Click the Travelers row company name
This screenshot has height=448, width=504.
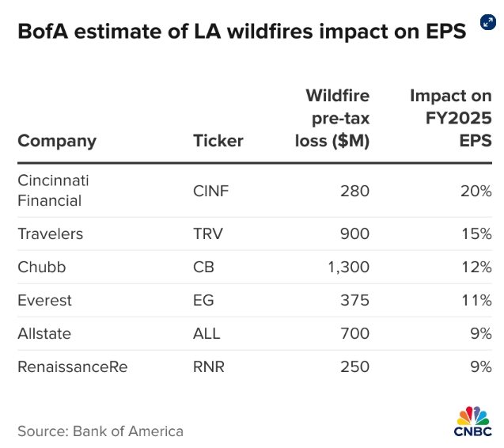pyautogui.click(x=51, y=233)
